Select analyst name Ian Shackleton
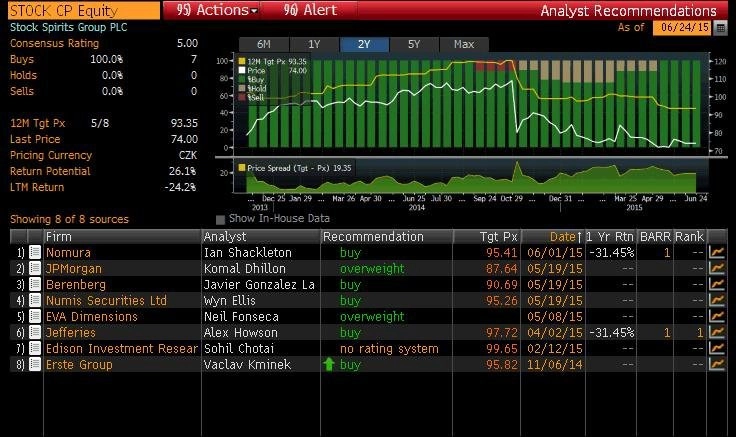736x437 pixels. [248, 253]
